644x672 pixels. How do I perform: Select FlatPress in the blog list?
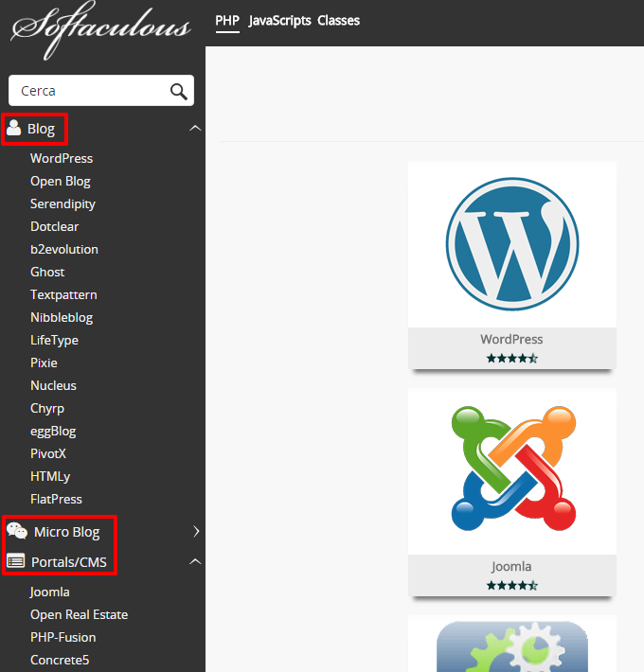[x=56, y=500]
